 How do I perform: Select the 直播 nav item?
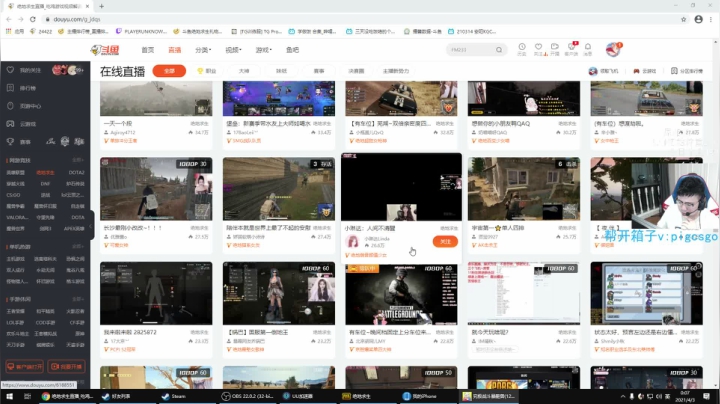click(x=174, y=50)
